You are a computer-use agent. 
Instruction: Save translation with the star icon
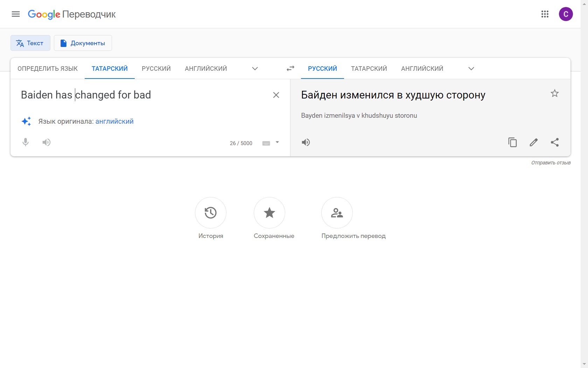[555, 93]
